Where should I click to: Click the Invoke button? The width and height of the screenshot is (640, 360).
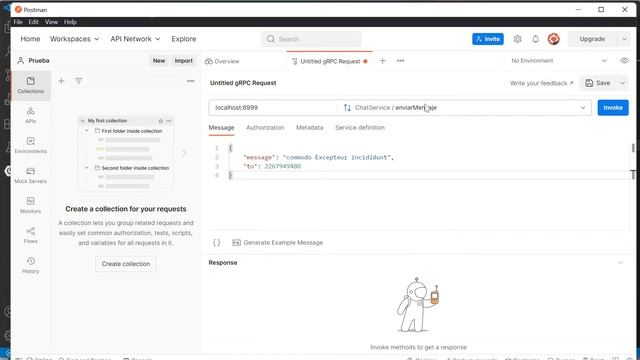click(613, 108)
